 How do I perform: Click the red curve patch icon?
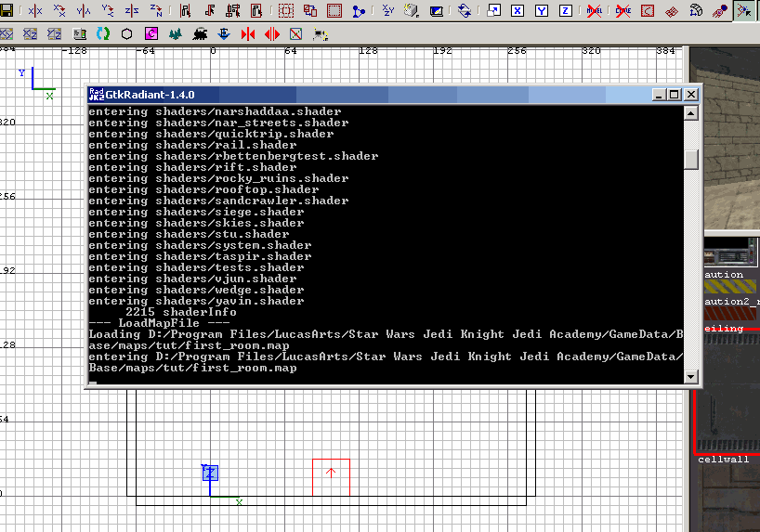(x=648, y=10)
